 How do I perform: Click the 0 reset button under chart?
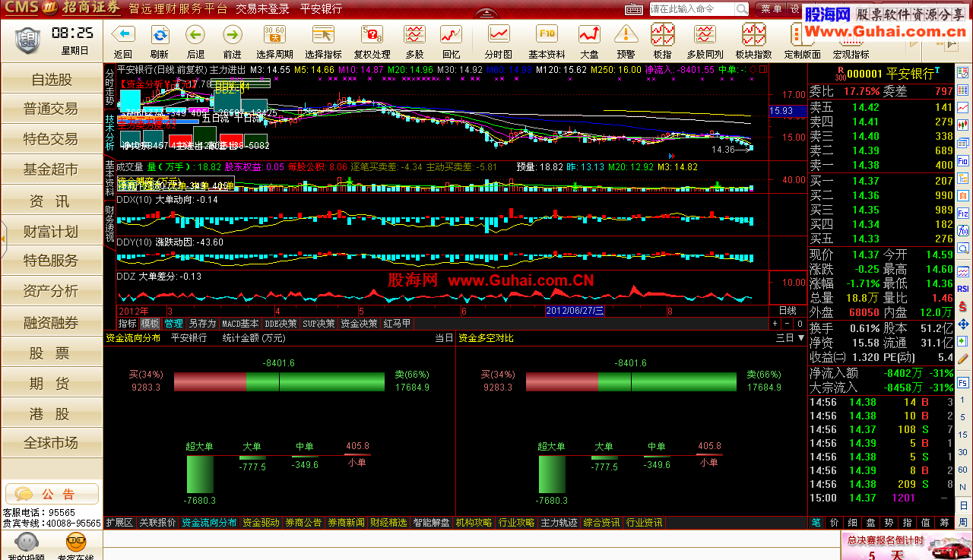pyautogui.click(x=799, y=324)
